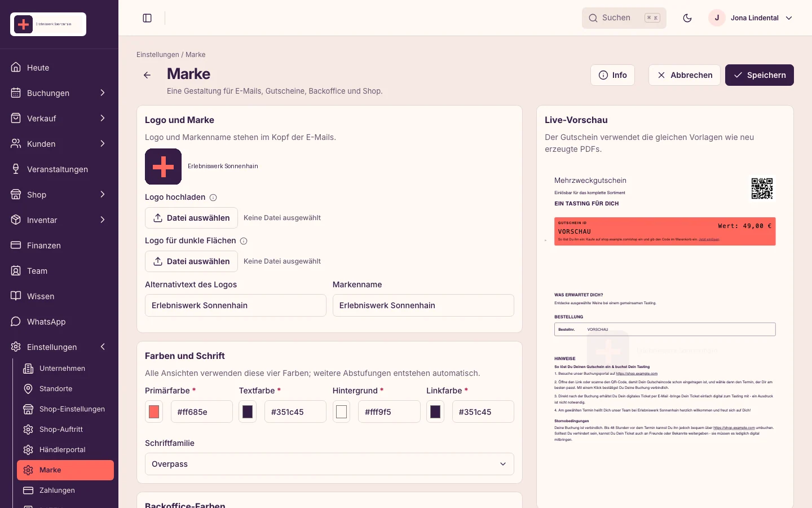The height and width of the screenshot is (508, 812).
Task: Open Standorte settings page
Action: click(65, 389)
